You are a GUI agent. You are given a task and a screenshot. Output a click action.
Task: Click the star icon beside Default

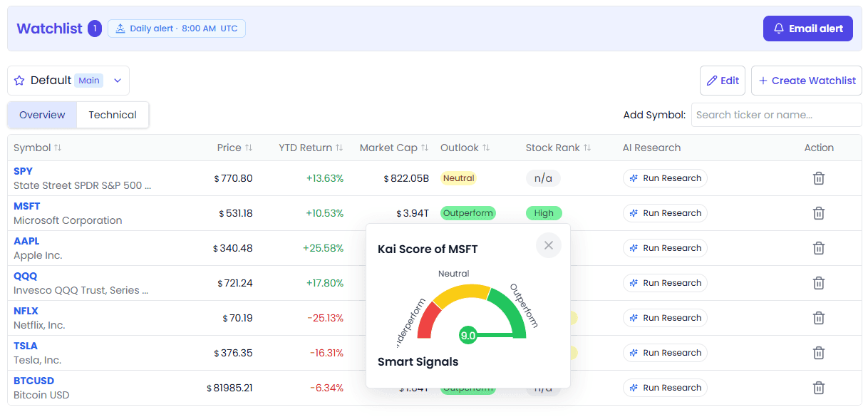[19, 81]
